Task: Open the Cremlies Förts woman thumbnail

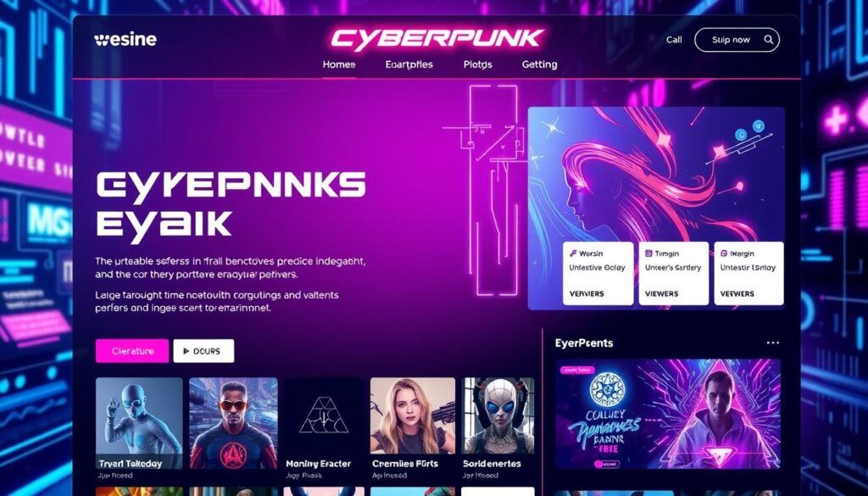Action: click(413, 423)
